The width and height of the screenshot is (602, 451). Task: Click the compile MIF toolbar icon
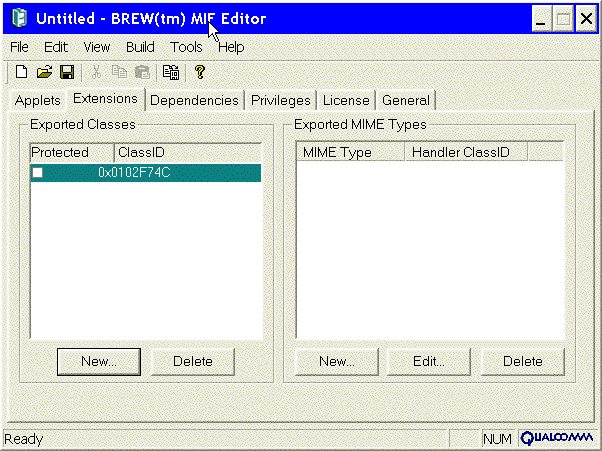pos(171,72)
